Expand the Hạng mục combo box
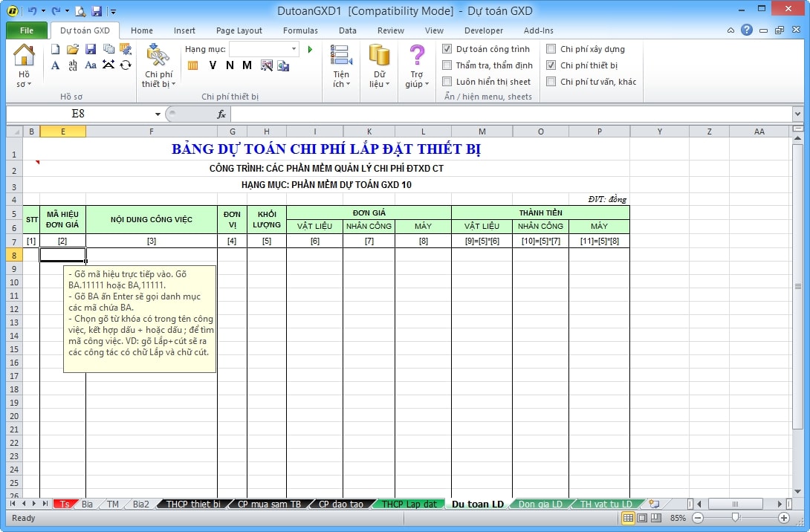Viewport: 810px width, 532px height. (x=294, y=49)
